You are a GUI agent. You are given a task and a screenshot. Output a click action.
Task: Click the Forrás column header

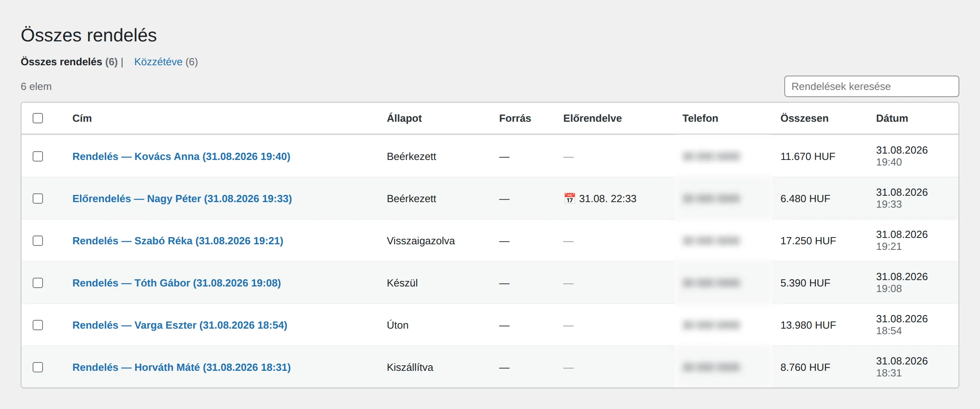tap(515, 118)
